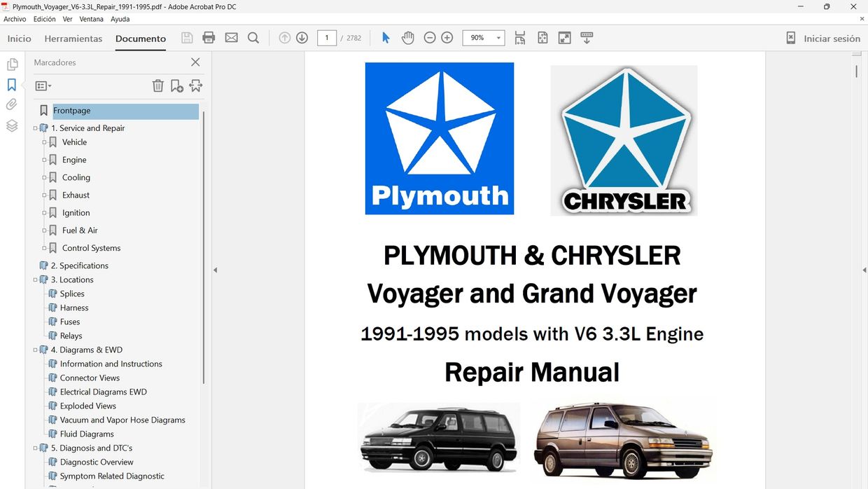Collapse the 5. Diagnosis and DTC's node
Screen dimensions: 868x489
pos(36,448)
